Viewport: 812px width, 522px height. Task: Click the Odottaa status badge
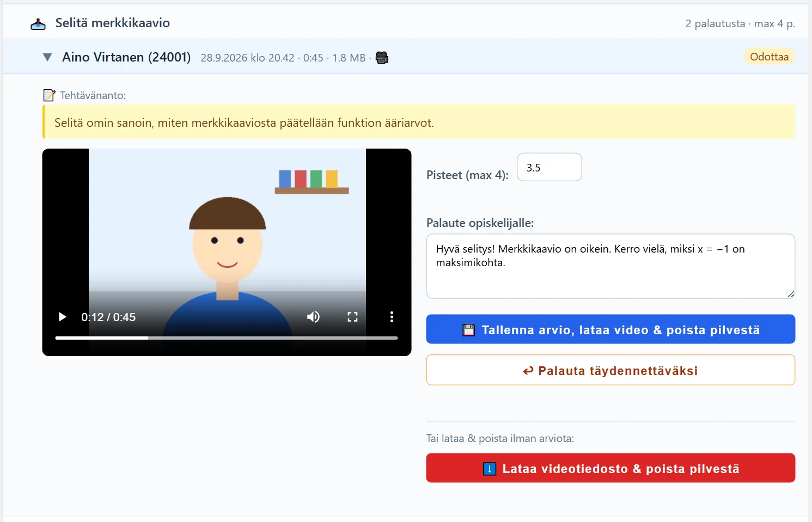769,57
